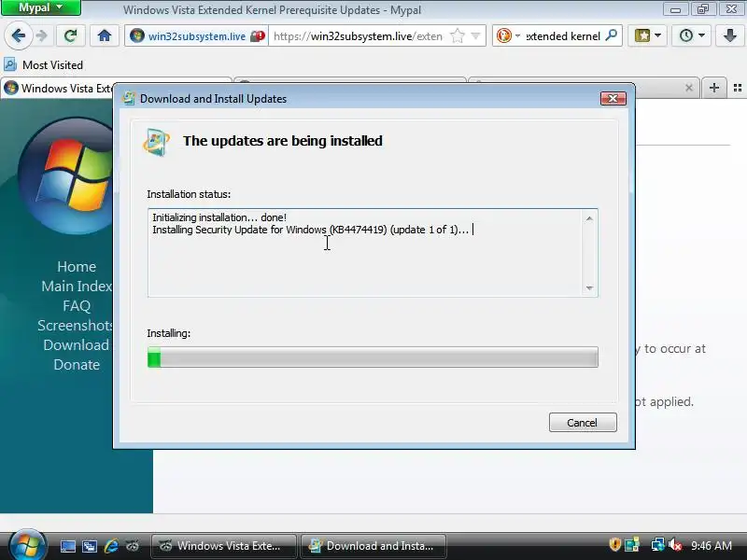
Task: Click the network connection tray icon
Action: click(658, 545)
